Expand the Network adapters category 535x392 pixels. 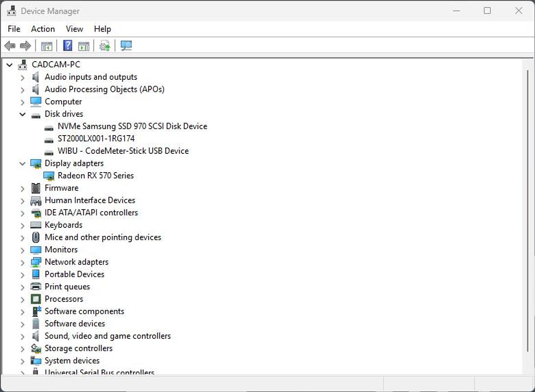click(23, 262)
